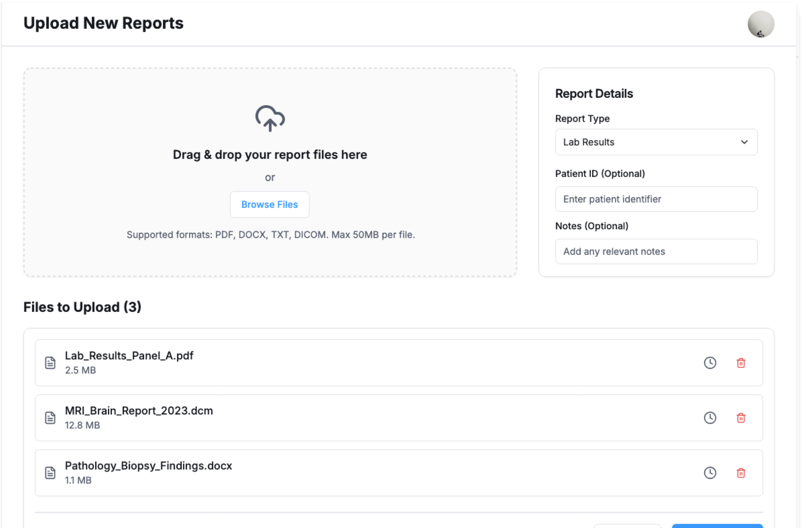Click pending clock icon for MRI_Brain_Report_2023.dcm
The height and width of the screenshot is (528, 812).
pyautogui.click(x=710, y=418)
